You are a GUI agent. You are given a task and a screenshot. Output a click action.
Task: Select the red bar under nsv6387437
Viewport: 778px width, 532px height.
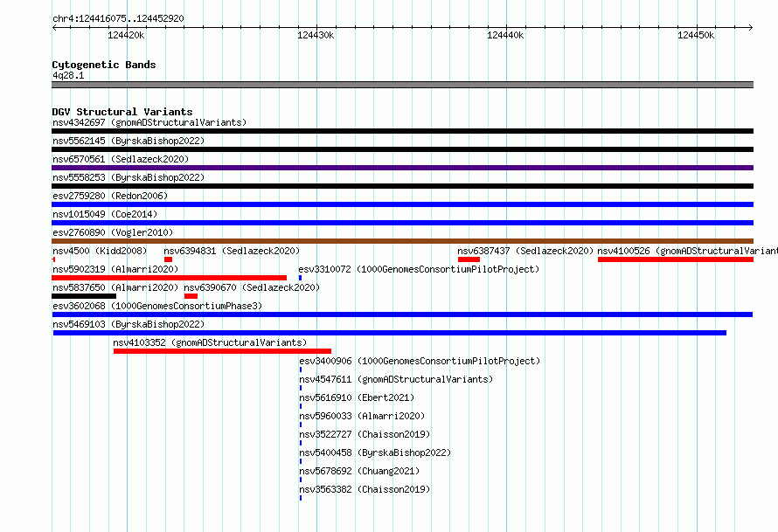(x=469, y=259)
